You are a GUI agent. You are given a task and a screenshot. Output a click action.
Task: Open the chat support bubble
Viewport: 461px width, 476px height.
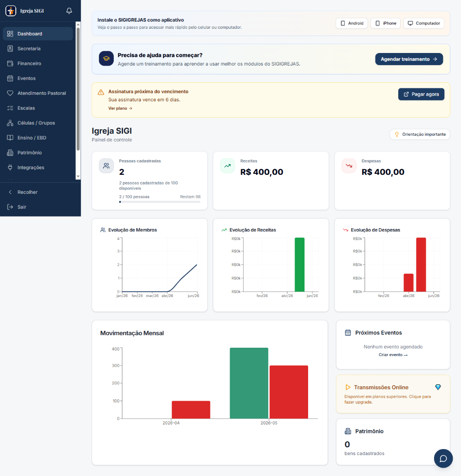point(443,458)
